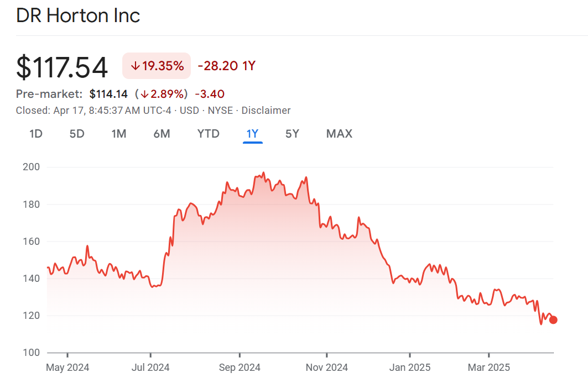588x383 pixels.
Task: Click the -28.20 1Y change text
Action: pos(226,66)
